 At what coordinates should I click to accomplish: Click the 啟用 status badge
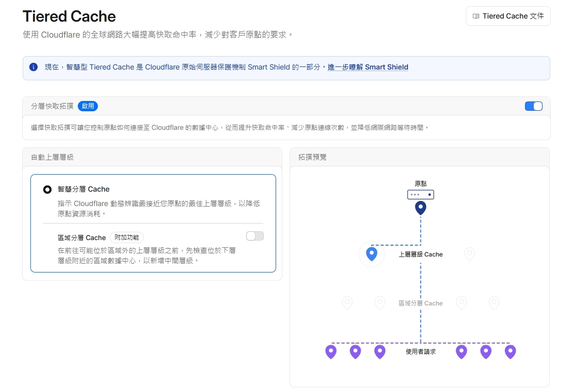88,106
